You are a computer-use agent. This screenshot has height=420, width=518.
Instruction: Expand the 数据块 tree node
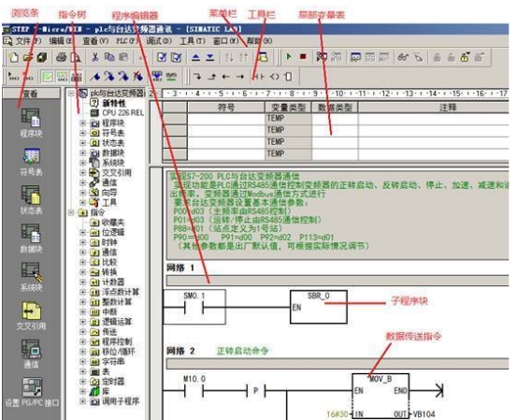click(82, 153)
